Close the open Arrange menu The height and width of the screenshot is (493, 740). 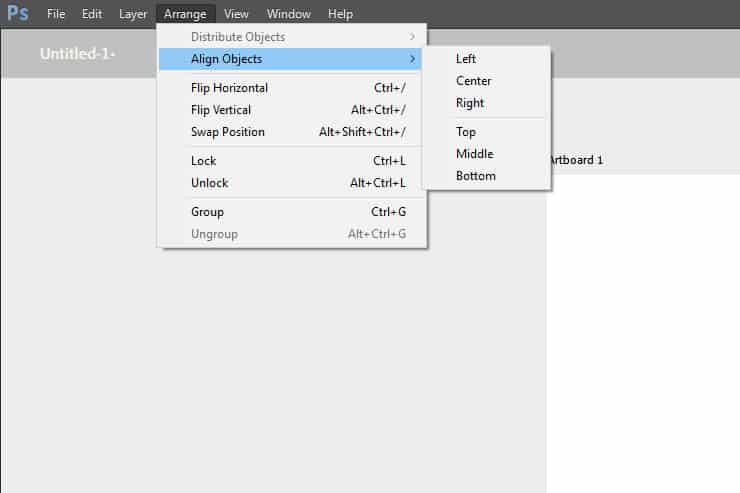(x=185, y=14)
